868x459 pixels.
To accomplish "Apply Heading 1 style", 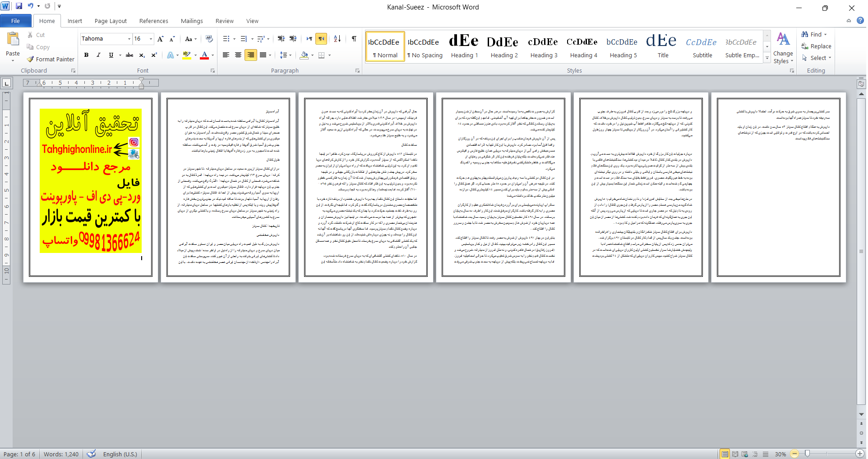I will (x=464, y=46).
